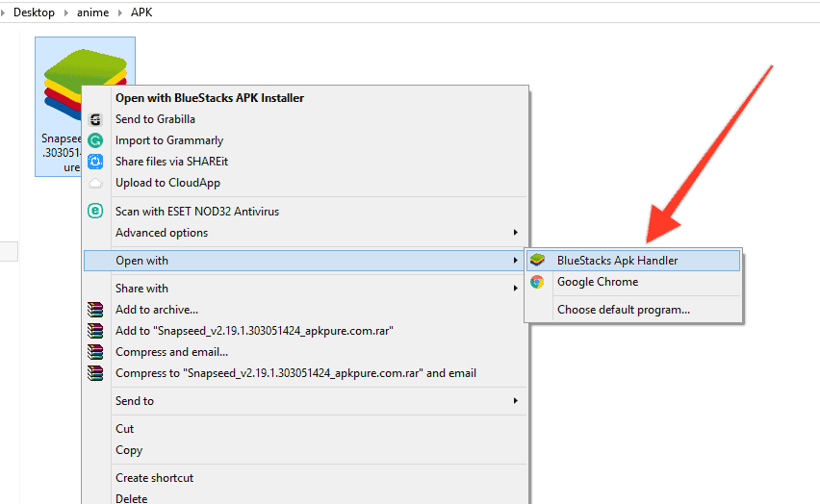Viewport: 820px width, 504px height.
Task: Click the Grabilla icon in the context menu
Action: click(x=95, y=119)
